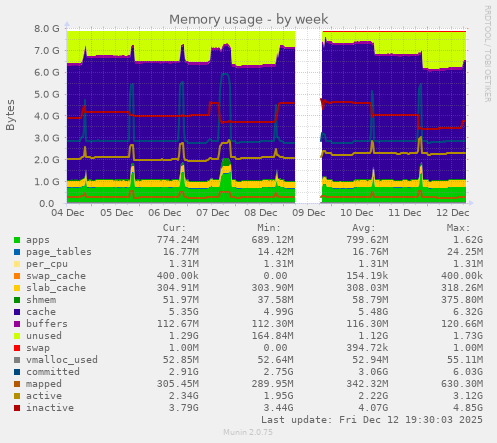Click the 'Avg:' column header

tap(364, 228)
